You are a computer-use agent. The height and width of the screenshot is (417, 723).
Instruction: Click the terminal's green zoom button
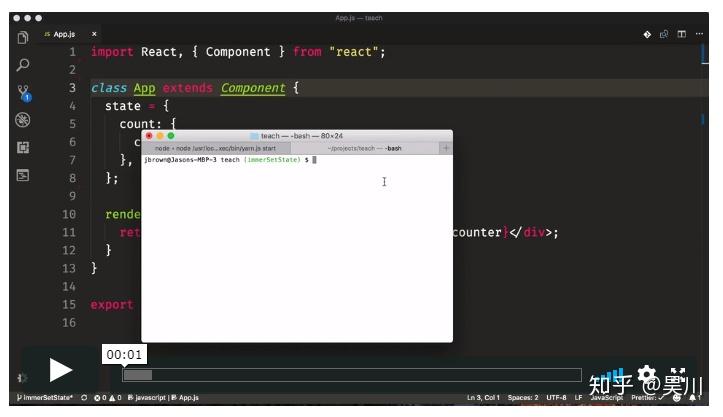pos(171,136)
